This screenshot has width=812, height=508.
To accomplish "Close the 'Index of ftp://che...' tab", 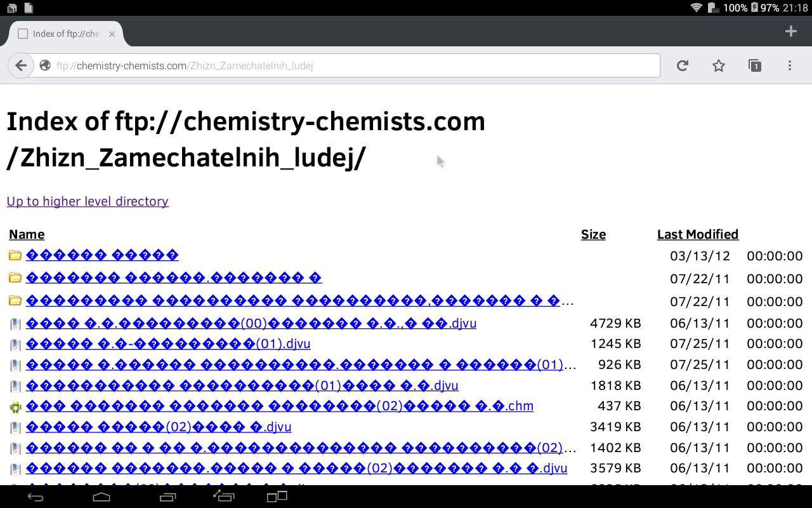I will [112, 34].
